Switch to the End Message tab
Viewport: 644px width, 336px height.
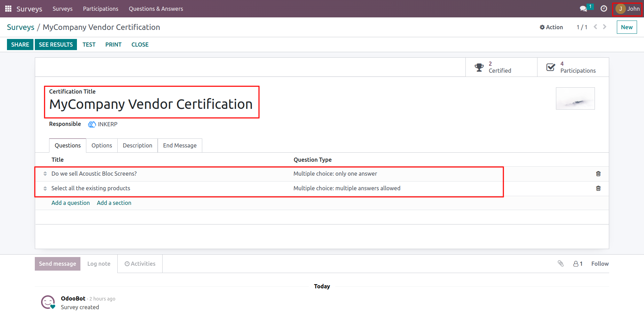point(180,145)
